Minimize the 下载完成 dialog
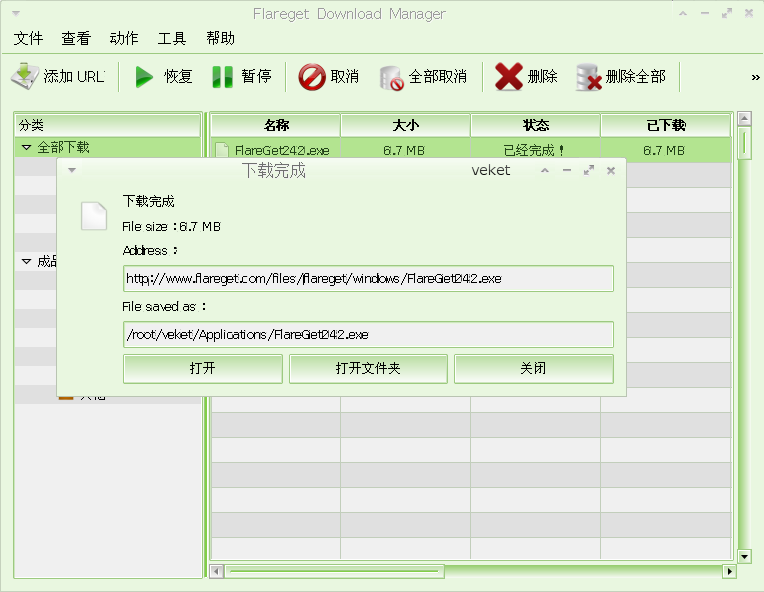 (x=567, y=171)
